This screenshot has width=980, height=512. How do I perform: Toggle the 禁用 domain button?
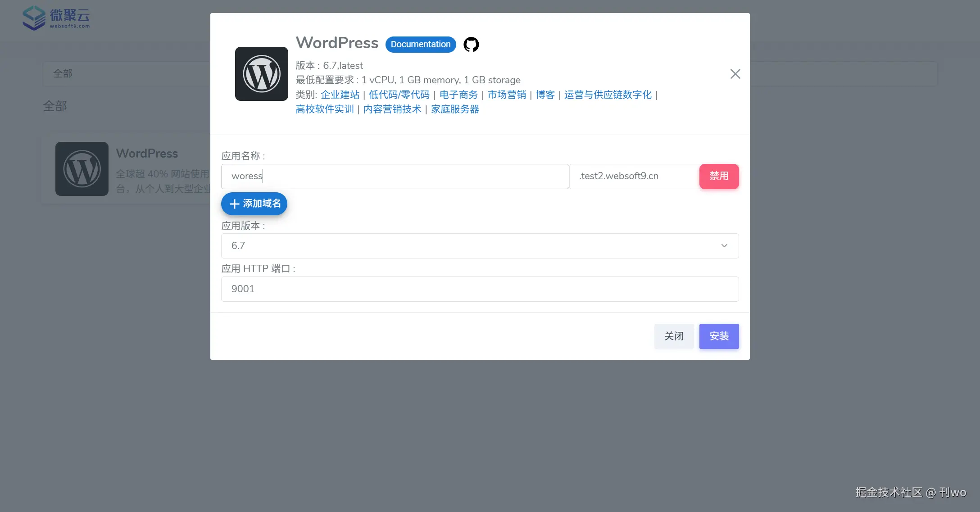[x=719, y=176]
